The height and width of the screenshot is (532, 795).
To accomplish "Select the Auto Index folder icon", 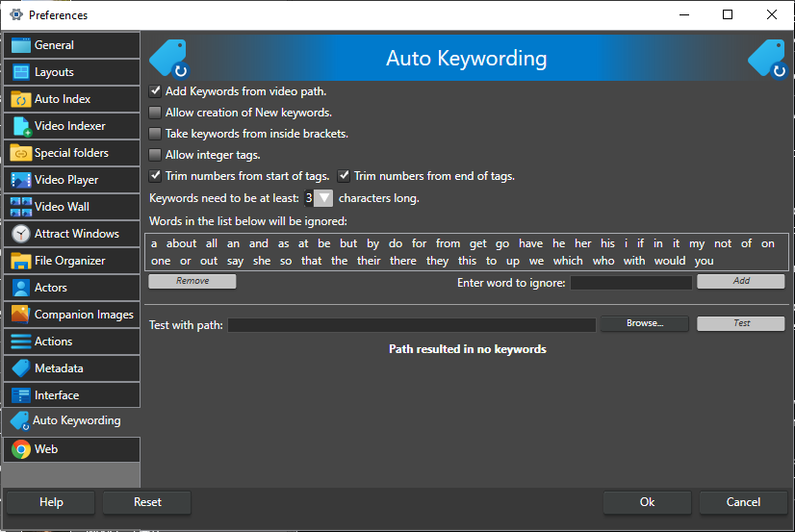I will 20,99.
